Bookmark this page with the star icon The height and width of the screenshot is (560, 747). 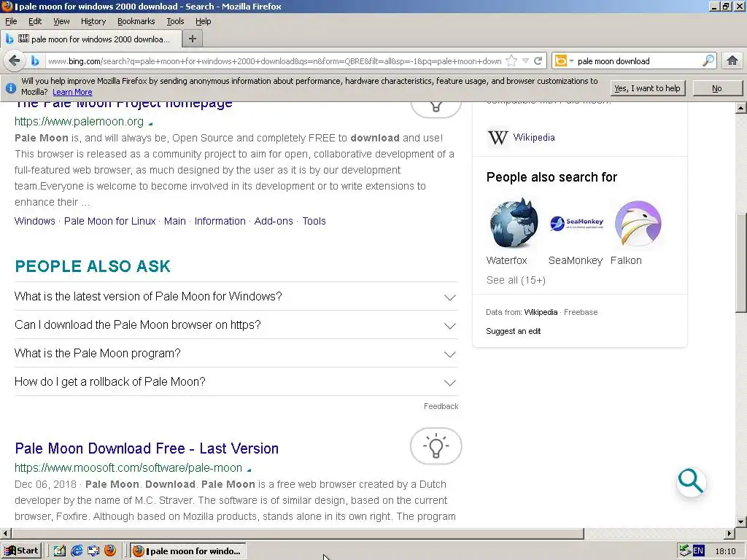point(511,61)
